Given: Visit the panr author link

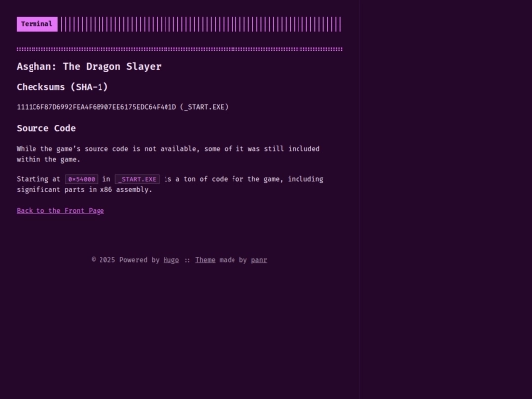Looking at the screenshot, I should click(x=259, y=260).
